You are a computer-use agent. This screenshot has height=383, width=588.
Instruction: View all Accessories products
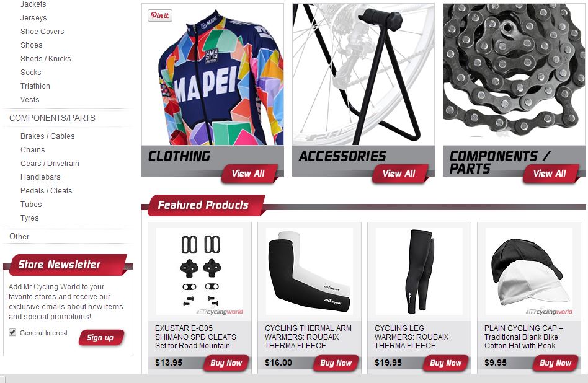(399, 174)
